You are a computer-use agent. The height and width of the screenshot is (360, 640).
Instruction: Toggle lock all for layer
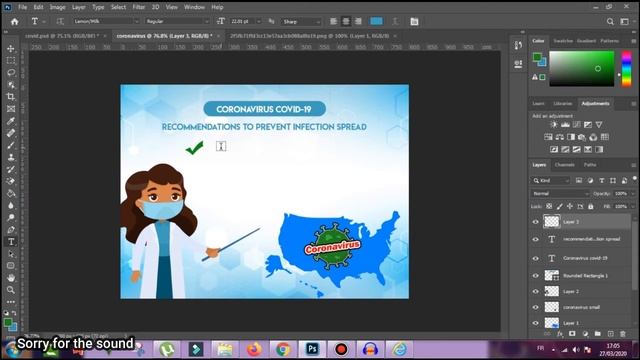pos(591,207)
